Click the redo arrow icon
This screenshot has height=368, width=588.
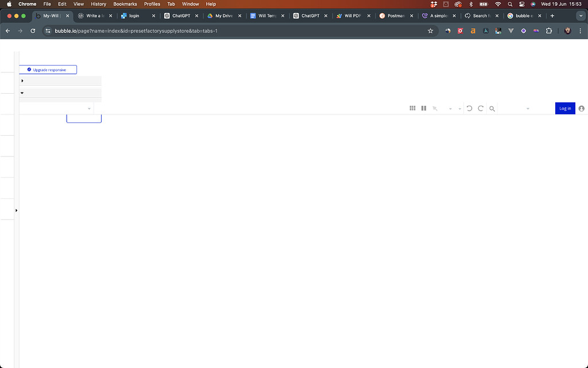pos(481,108)
